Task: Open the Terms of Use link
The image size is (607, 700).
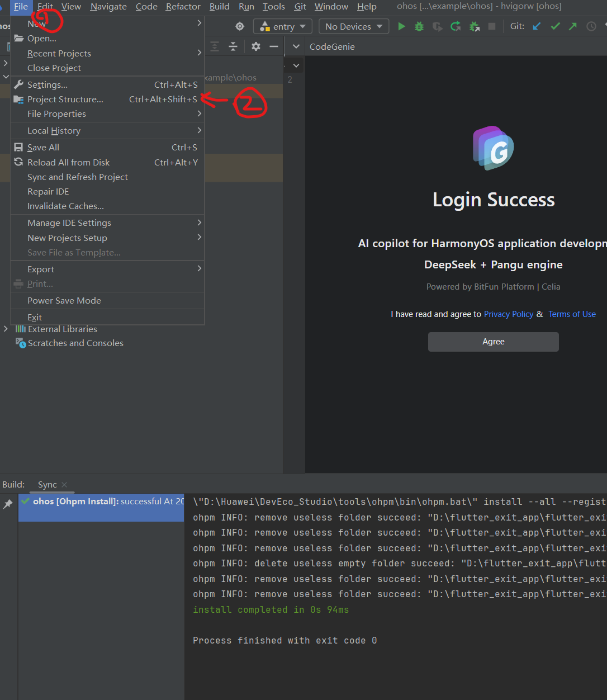Action: tap(572, 314)
